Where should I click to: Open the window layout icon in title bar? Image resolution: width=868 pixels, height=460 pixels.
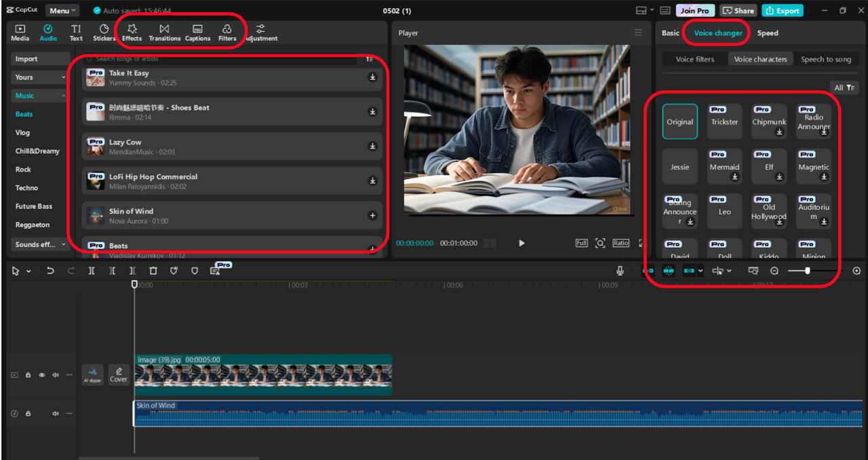pyautogui.click(x=641, y=10)
